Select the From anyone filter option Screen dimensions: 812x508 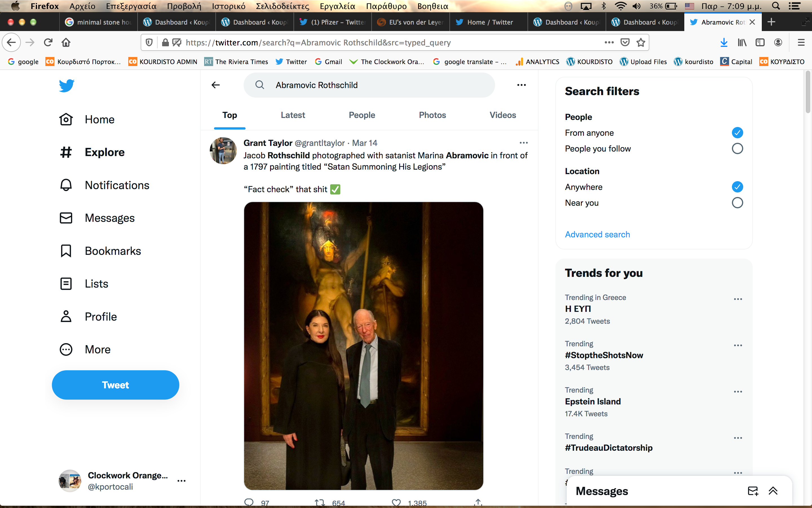click(737, 133)
